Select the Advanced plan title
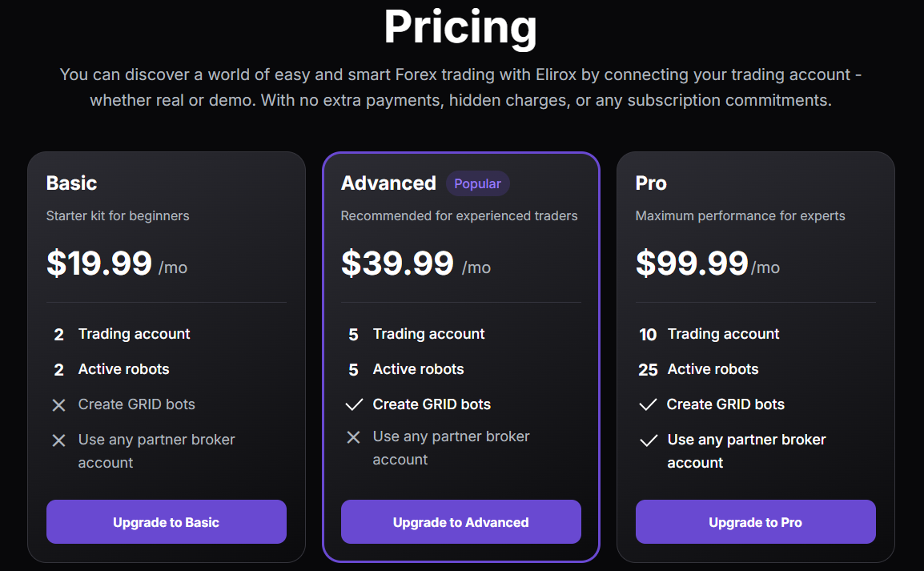 click(x=388, y=183)
